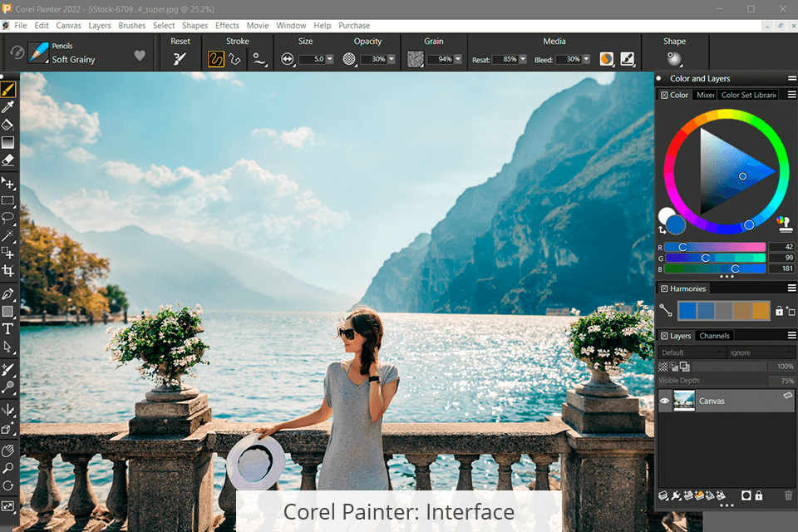Screen dimensions: 798x532
Task: Close the Color panel
Action: tap(664, 96)
